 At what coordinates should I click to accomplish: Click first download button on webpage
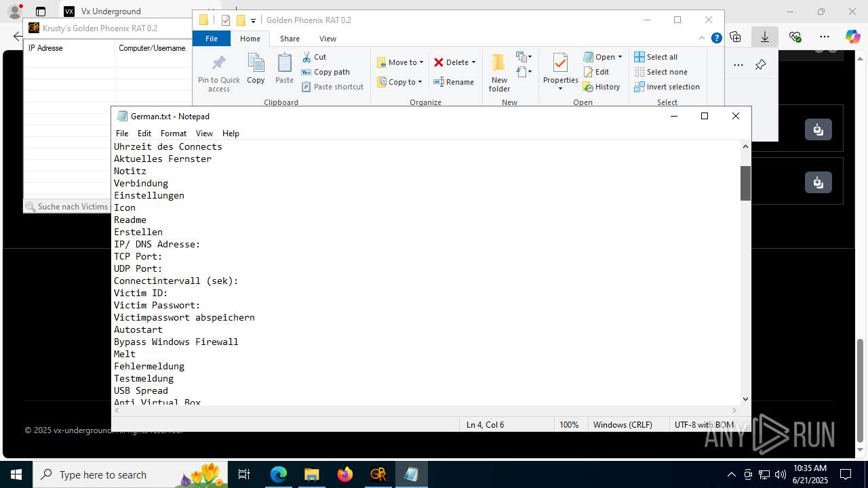click(818, 129)
